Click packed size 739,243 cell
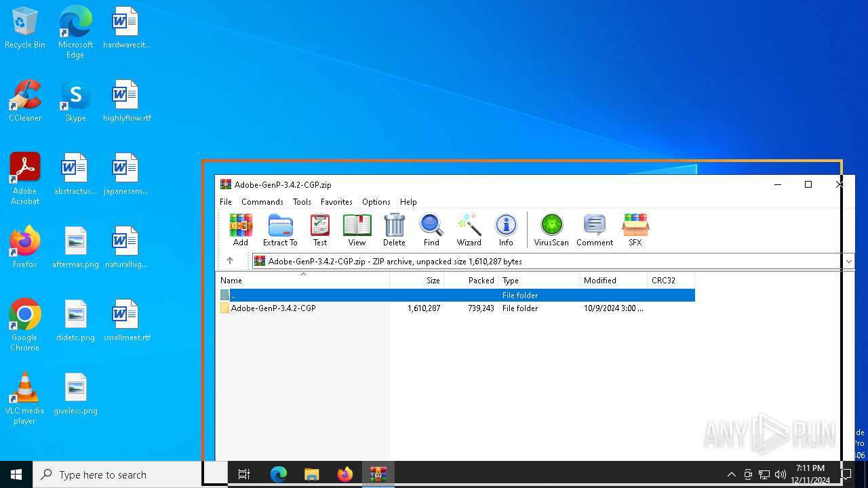 pyautogui.click(x=480, y=308)
